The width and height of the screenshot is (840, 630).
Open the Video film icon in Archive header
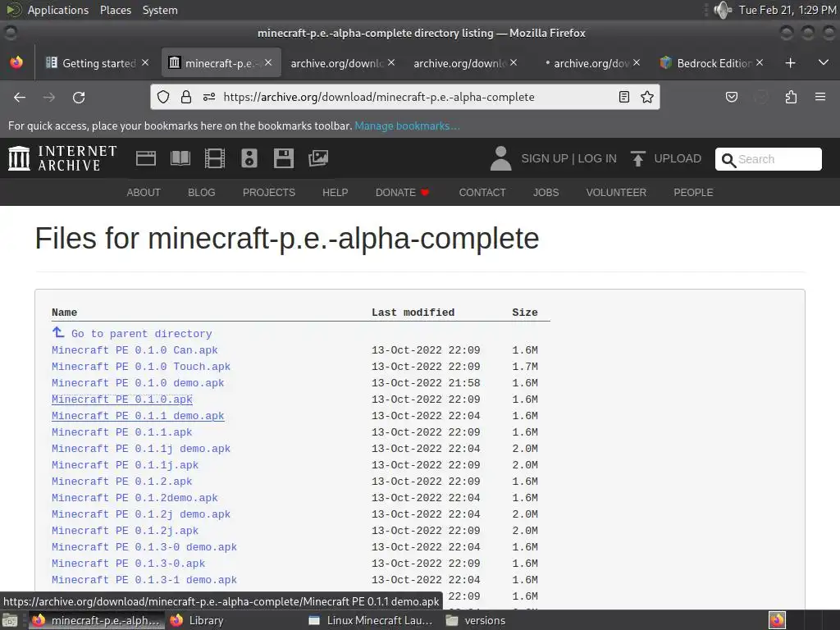215,158
